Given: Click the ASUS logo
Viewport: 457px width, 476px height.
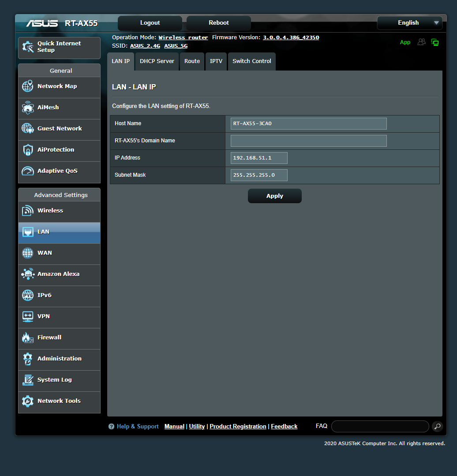Looking at the screenshot, I should point(42,23).
